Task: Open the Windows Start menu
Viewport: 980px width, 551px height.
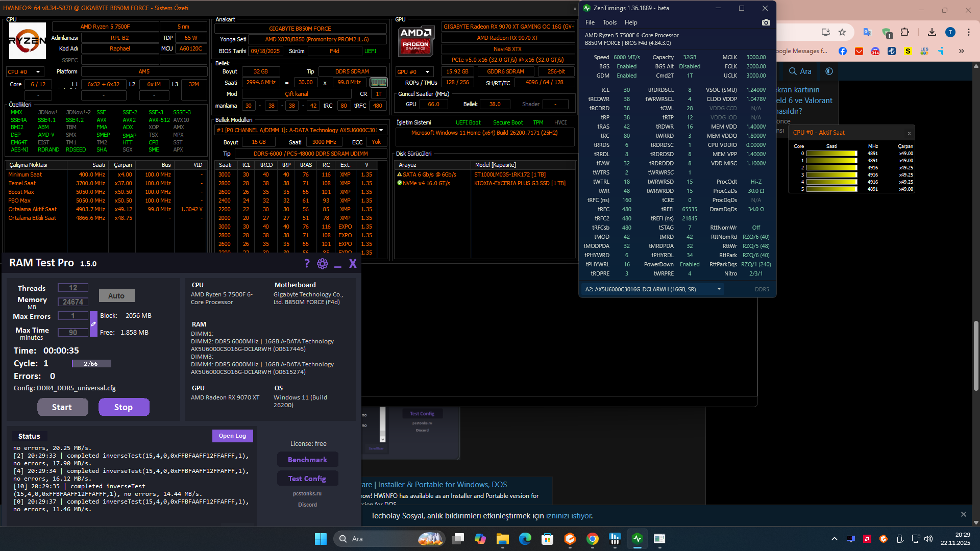Action: point(321,539)
